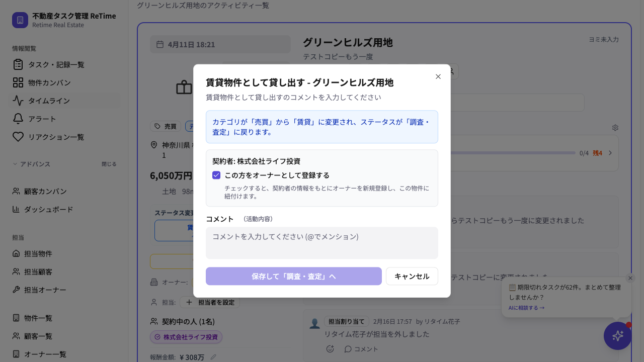
Task: Click 担当者を設定 button
Action: pos(210,302)
